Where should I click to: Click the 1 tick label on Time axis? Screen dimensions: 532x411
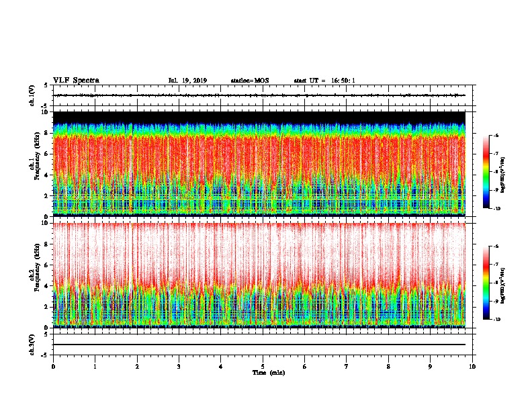point(95,366)
